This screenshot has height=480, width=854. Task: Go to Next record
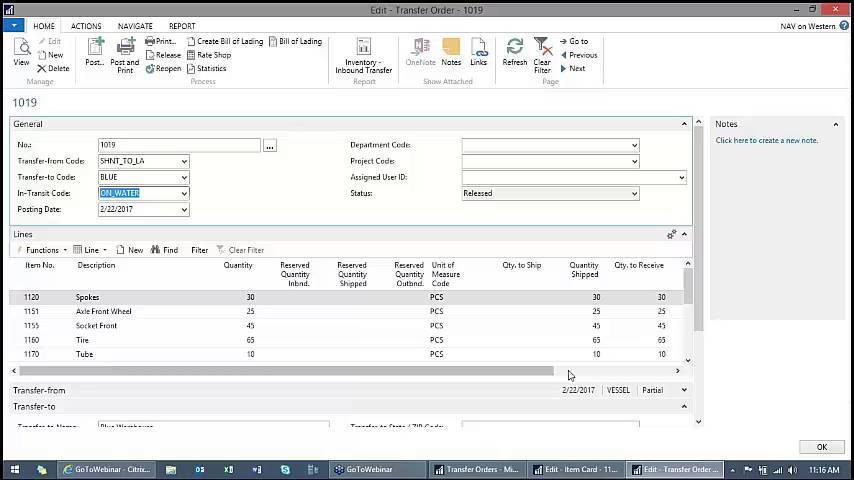[x=572, y=69]
